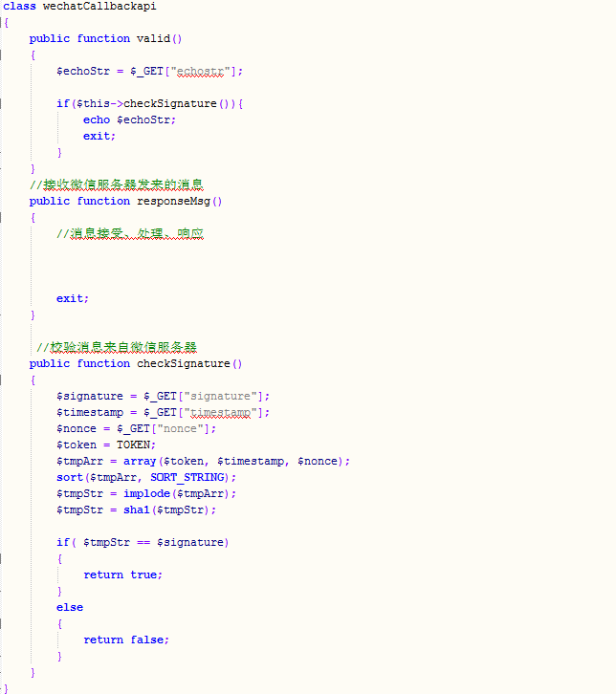
Task: Click checkSignature in its function declaration
Action: pyautogui.click(x=184, y=363)
